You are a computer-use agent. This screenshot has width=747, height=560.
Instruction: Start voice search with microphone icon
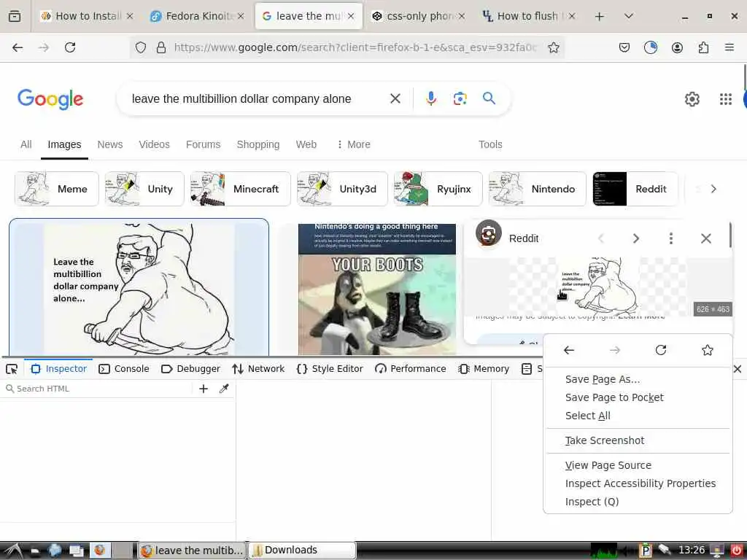[x=430, y=98]
